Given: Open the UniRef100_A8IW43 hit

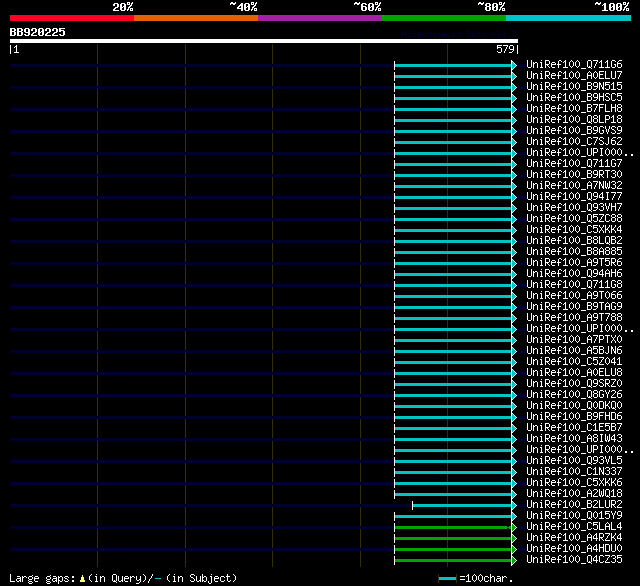Looking at the screenshot, I should coord(574,439).
